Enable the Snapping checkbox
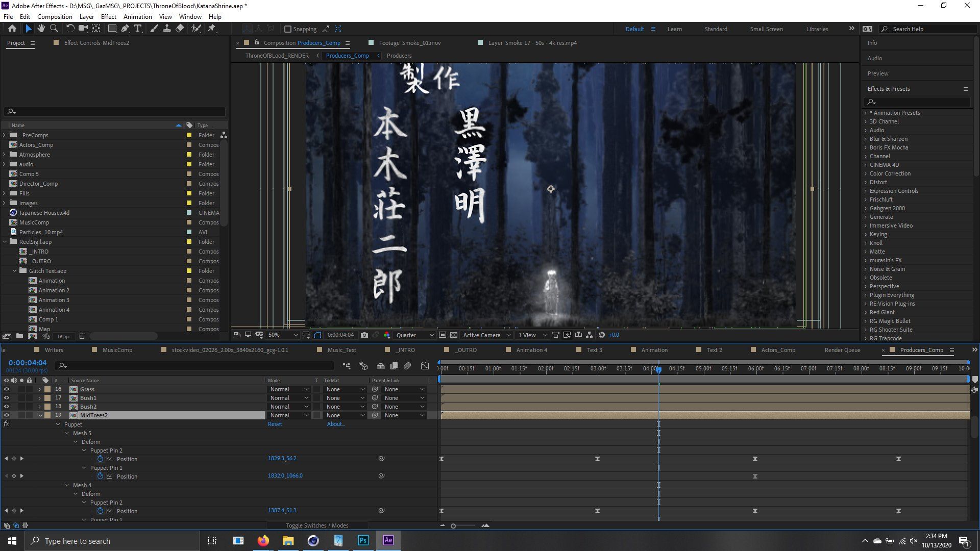The height and width of the screenshot is (551, 980). (288, 29)
